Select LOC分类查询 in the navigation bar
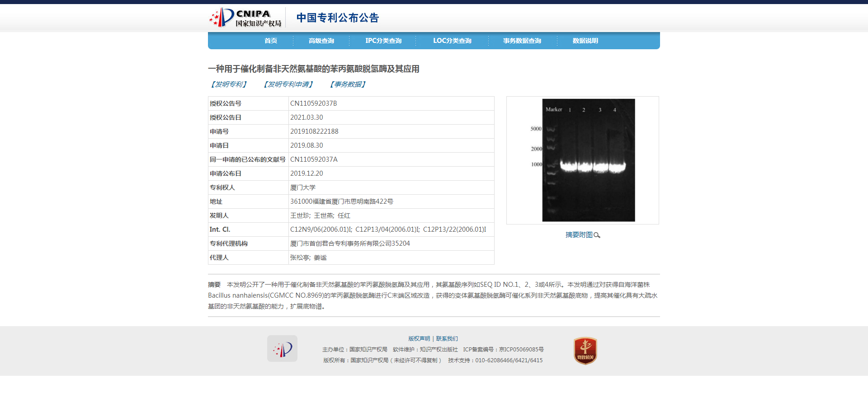Image resolution: width=868 pixels, height=416 pixels. tap(452, 41)
